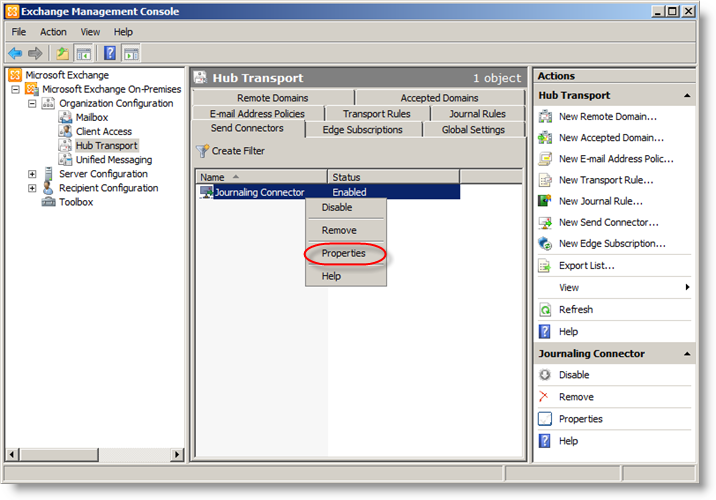Viewport: 716px width, 500px height.
Task: Click the Create Filter link
Action: coord(238,151)
